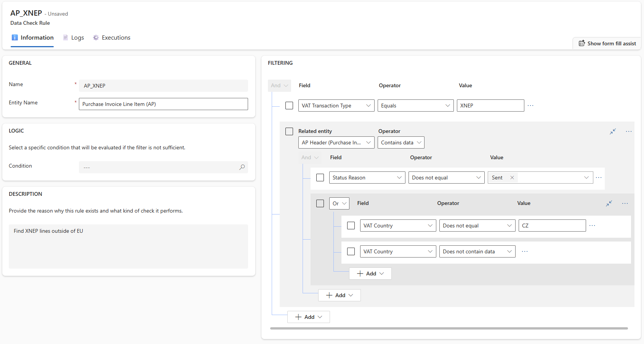Click the Condition lookup field

163,167
